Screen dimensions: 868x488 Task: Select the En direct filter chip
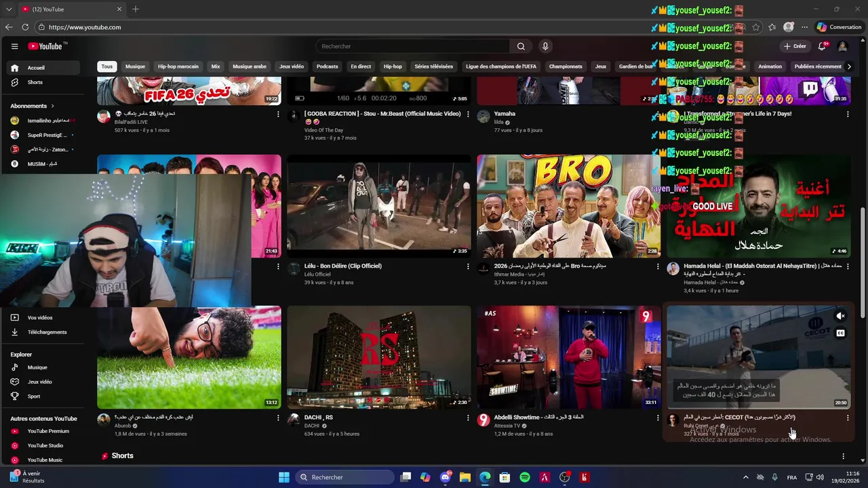361,66
